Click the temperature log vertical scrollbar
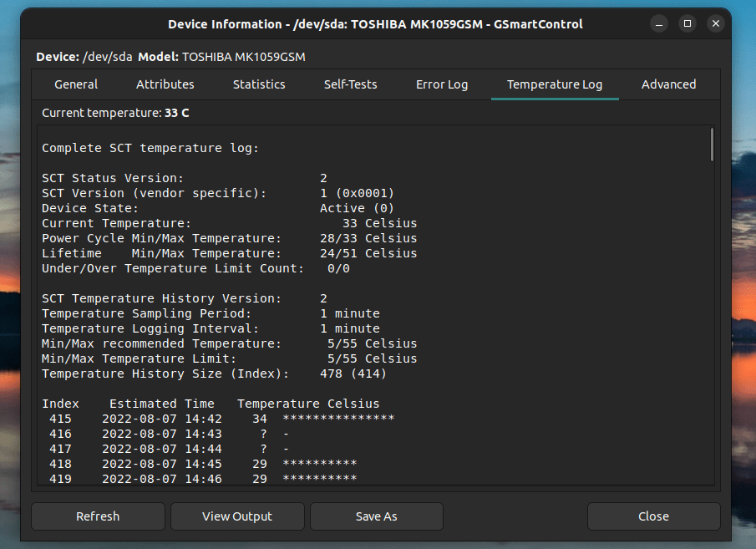Image resolution: width=756 pixels, height=549 pixels. pos(711,145)
